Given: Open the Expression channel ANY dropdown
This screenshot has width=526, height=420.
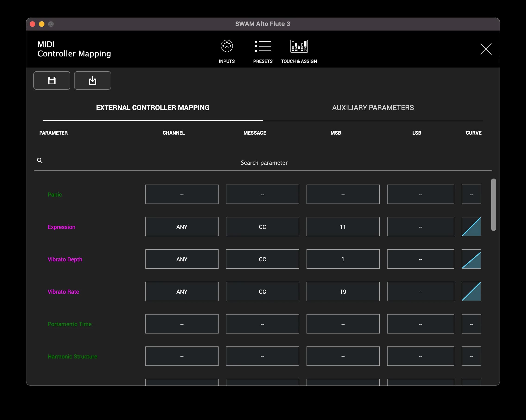Looking at the screenshot, I should tap(182, 227).
